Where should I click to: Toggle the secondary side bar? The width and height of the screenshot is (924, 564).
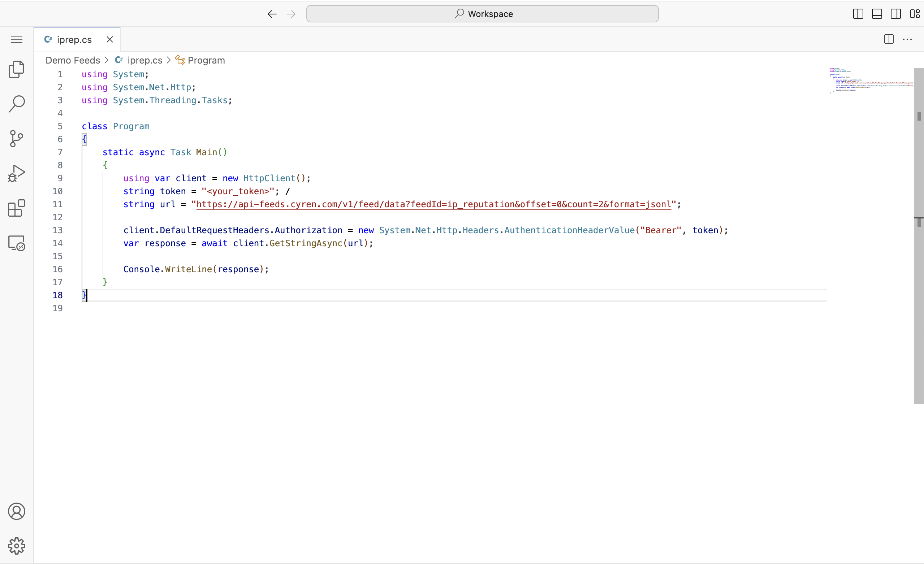896,14
